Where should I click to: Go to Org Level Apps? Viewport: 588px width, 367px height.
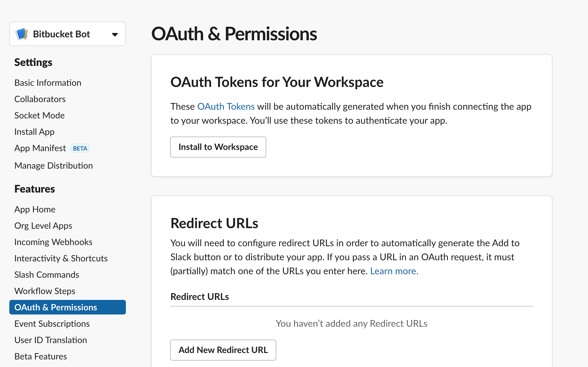tap(43, 226)
